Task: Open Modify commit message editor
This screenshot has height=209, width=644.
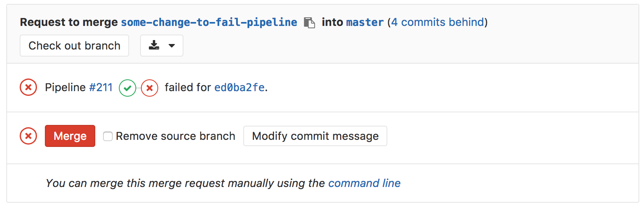Action: pos(315,136)
